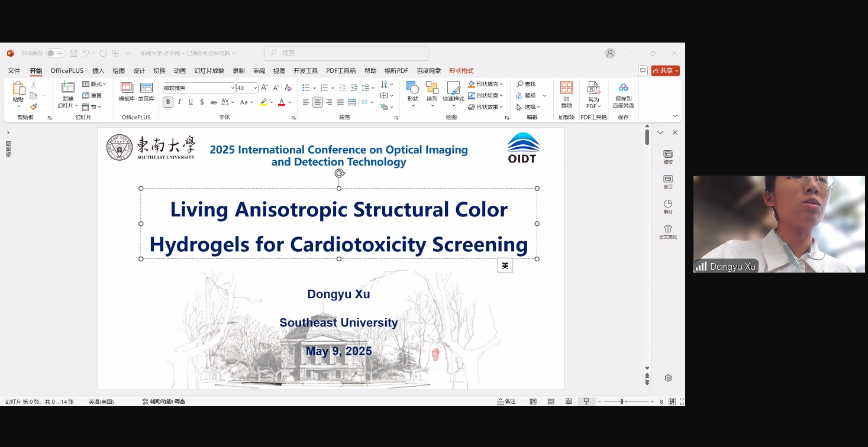Open Quick Styles (快速样式) gallery
The width and height of the screenshot is (868, 447).
coord(453,92)
